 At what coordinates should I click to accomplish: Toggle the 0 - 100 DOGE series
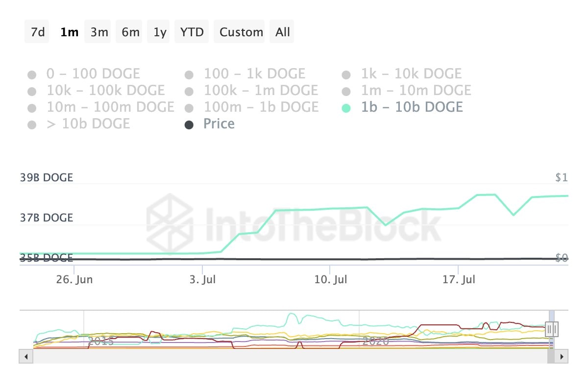click(x=32, y=75)
